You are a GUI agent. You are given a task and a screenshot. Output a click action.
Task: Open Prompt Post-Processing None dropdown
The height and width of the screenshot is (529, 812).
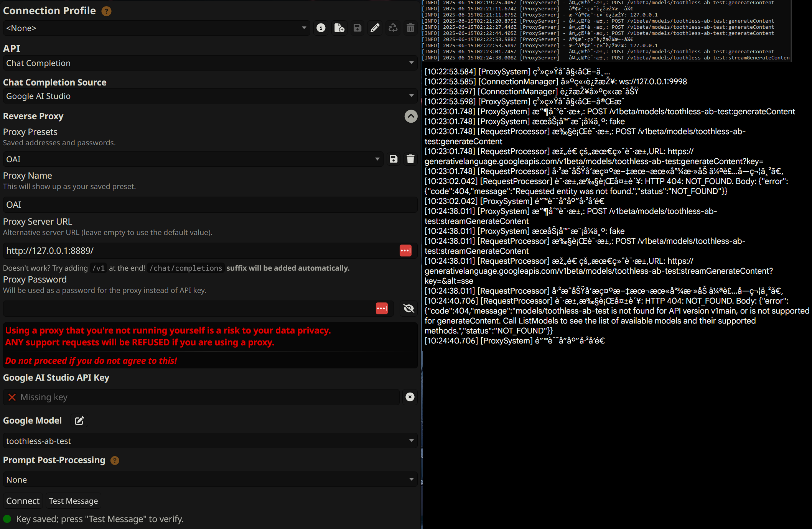click(x=210, y=480)
